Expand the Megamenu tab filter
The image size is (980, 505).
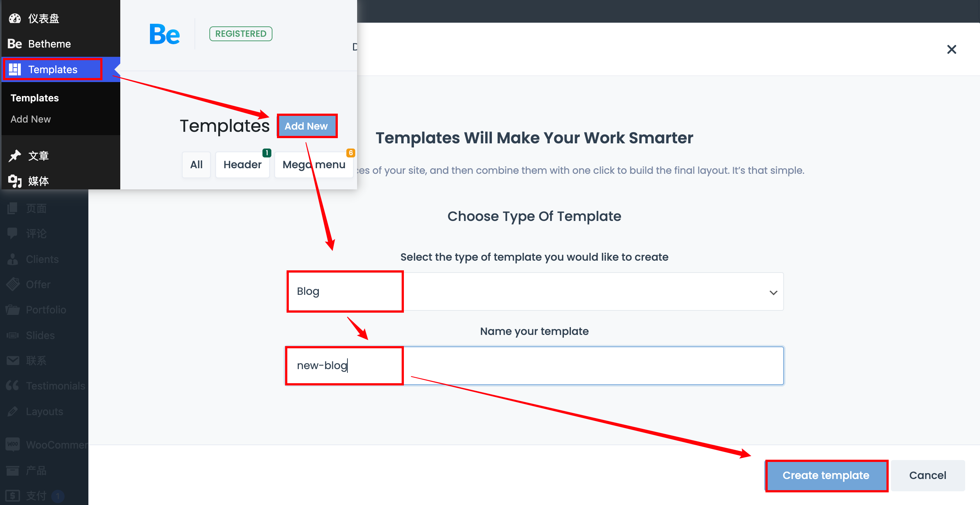(x=314, y=164)
